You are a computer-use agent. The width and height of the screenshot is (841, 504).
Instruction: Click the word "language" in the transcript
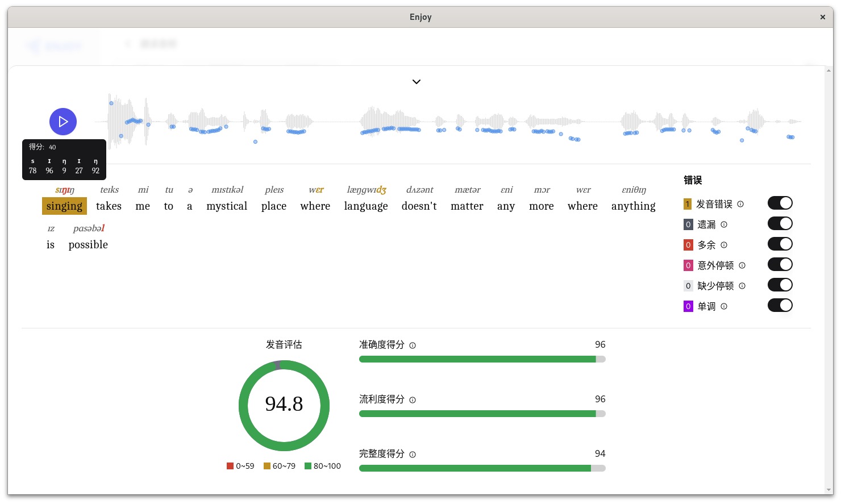click(x=366, y=206)
